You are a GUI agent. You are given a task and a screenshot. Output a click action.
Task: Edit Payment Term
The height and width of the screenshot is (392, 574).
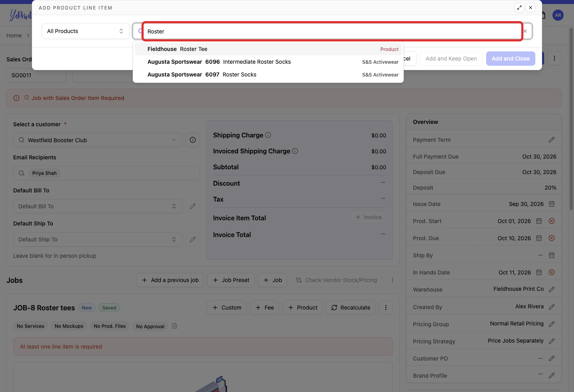[x=552, y=139]
